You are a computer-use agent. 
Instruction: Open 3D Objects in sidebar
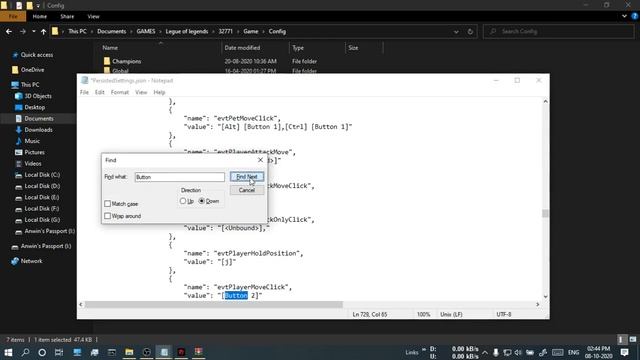[x=38, y=96]
